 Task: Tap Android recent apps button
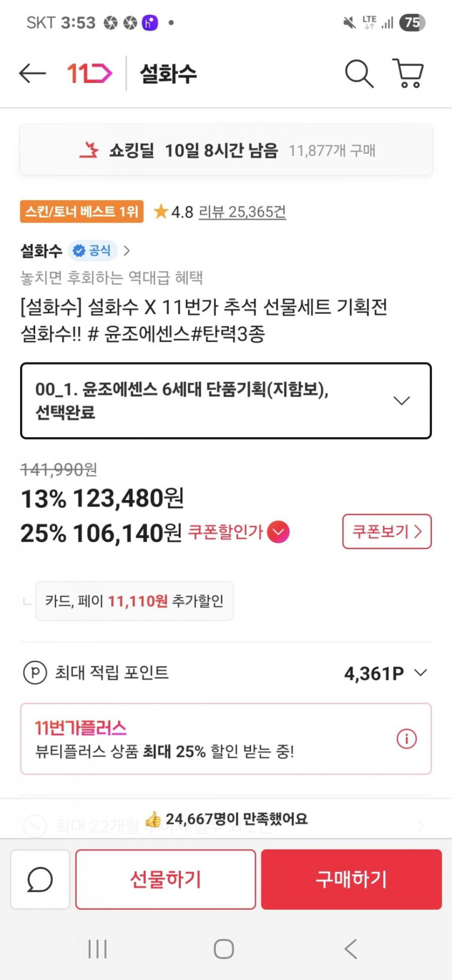tap(97, 949)
